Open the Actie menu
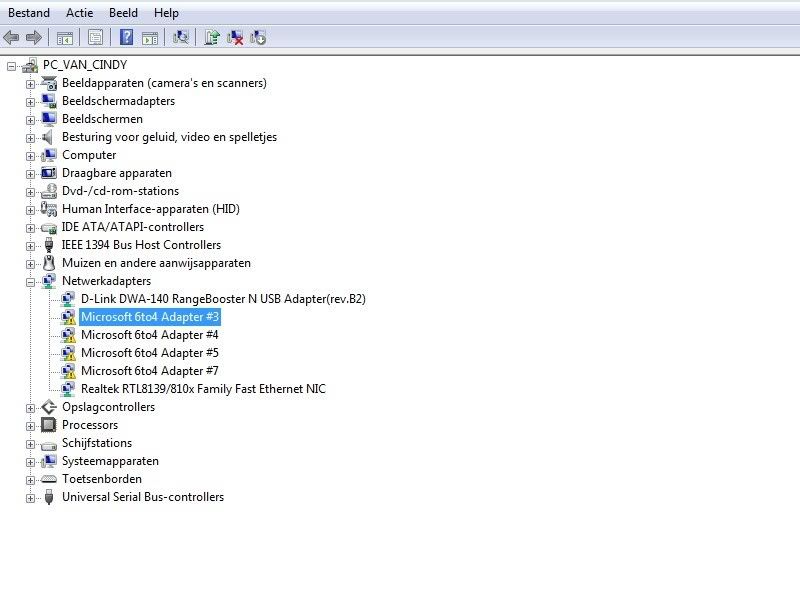Screen dimensions: 800x600 tap(79, 13)
